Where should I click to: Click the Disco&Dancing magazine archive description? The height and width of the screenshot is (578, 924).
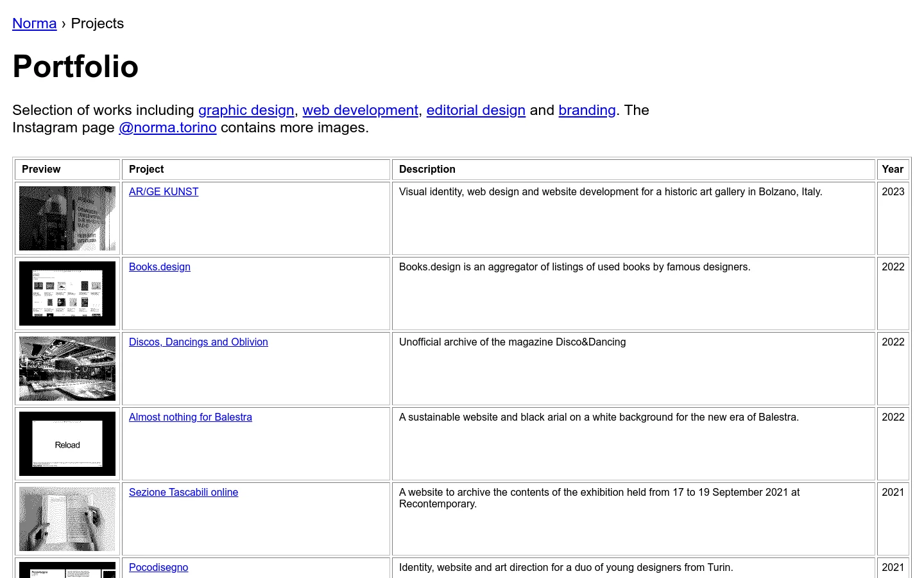(513, 342)
